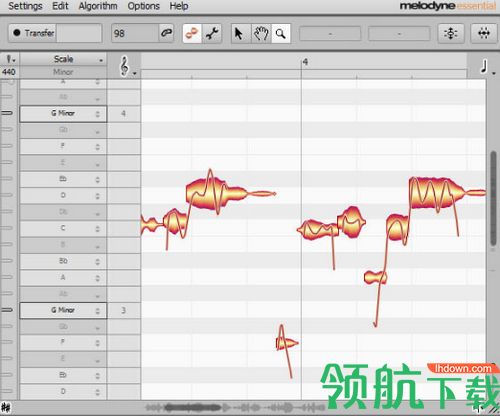Open the Settings menu
The height and width of the screenshot is (416, 500).
(x=25, y=6)
